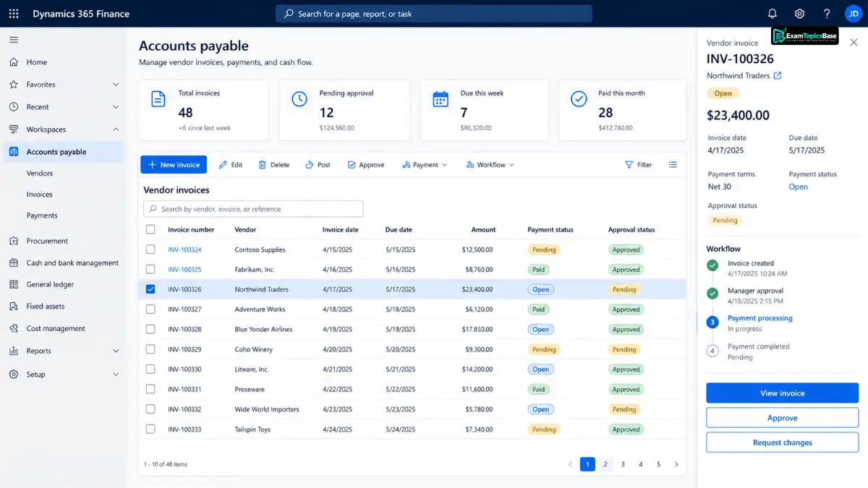The width and height of the screenshot is (868, 488).
Task: Go to previous page arrow
Action: 570,464
